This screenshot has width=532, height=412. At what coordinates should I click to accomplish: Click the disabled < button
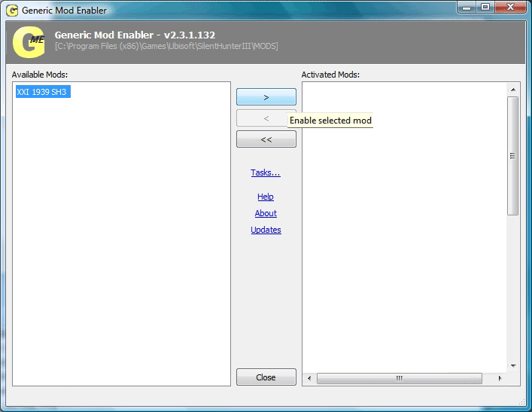tap(266, 118)
